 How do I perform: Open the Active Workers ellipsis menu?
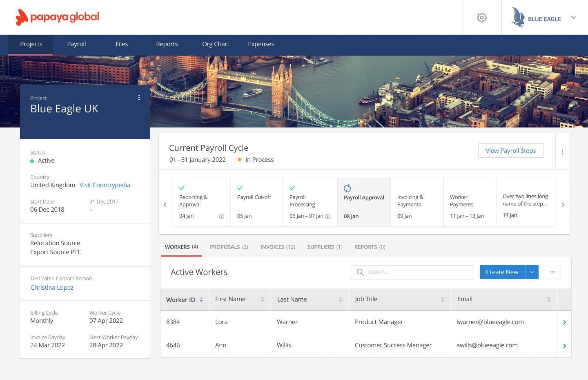(x=552, y=272)
